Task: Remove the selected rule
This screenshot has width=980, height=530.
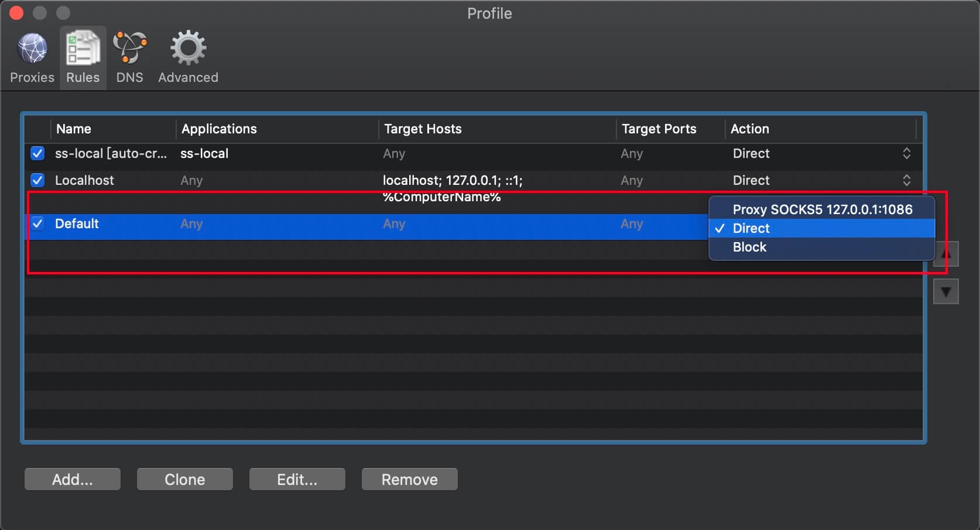Action: (409, 479)
